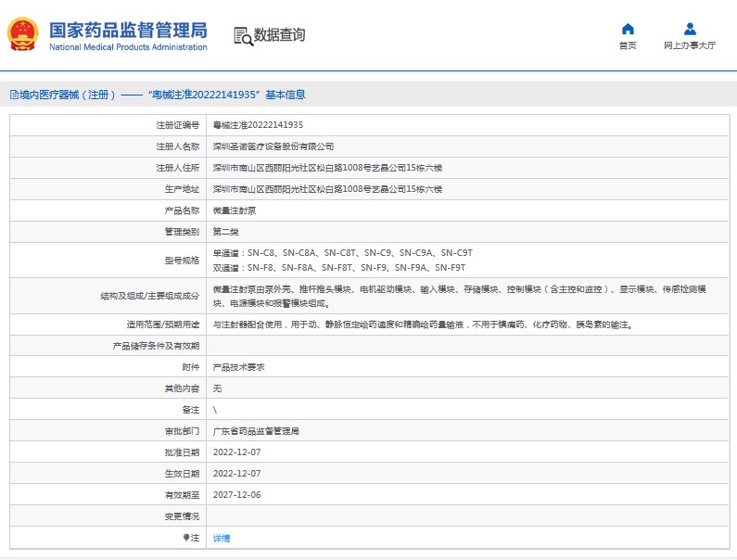Open the 详情 details link
Image resolution: width=737 pixels, height=560 pixels.
[222, 538]
